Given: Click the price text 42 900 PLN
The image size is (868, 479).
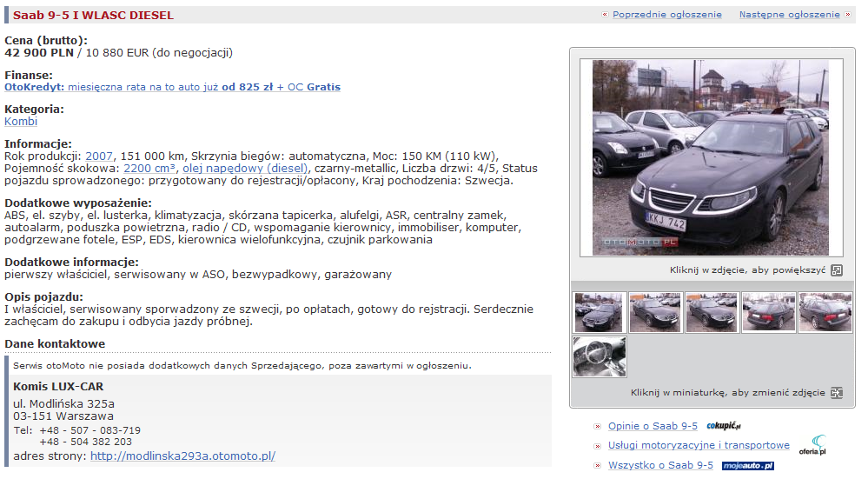Looking at the screenshot, I should coord(39,53).
